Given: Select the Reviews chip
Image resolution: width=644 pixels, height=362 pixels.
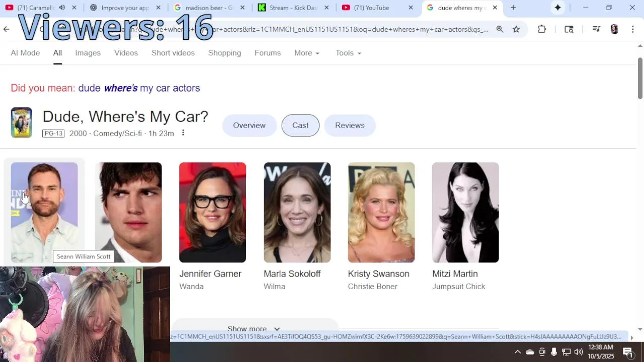Looking at the screenshot, I should (x=350, y=125).
